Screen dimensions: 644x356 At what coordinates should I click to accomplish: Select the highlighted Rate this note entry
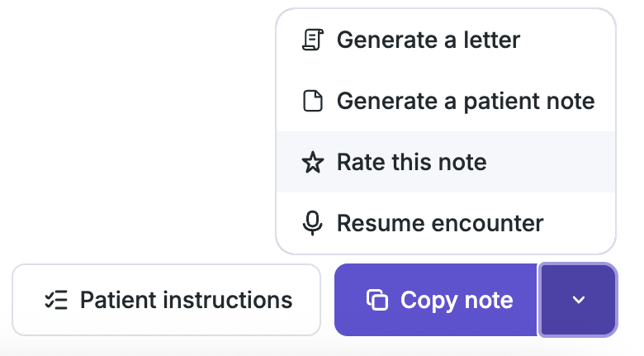(446, 162)
